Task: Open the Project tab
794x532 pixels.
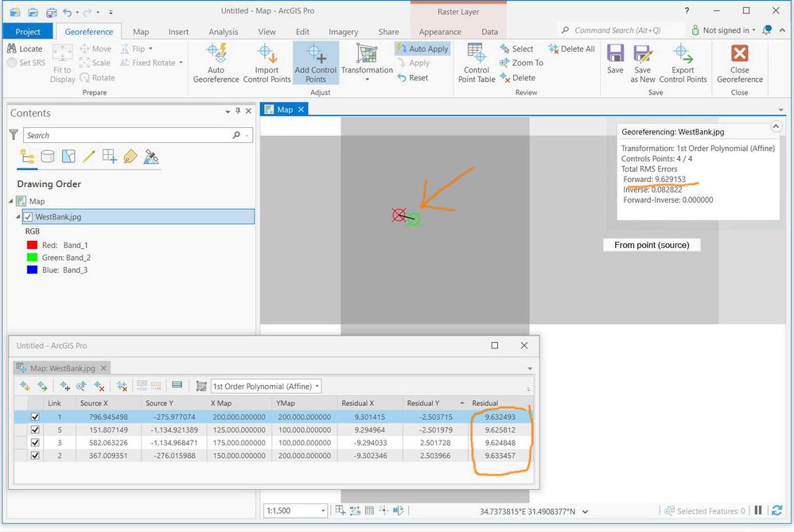Action: pyautogui.click(x=27, y=31)
